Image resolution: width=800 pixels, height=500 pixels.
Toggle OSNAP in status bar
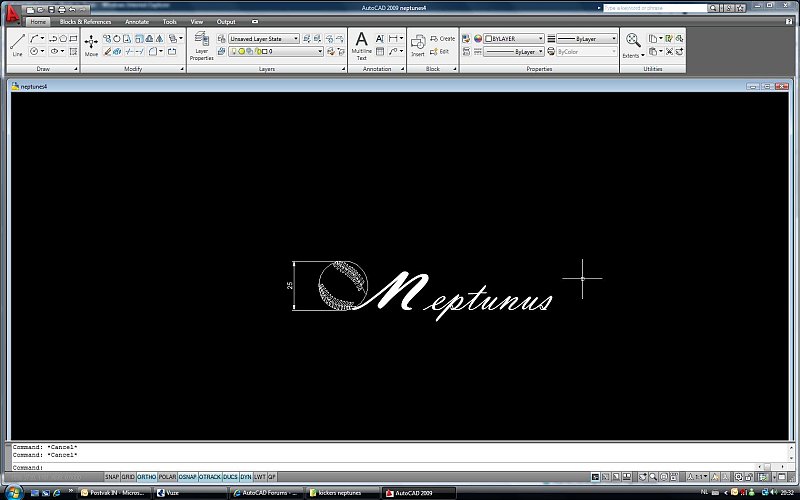point(187,477)
